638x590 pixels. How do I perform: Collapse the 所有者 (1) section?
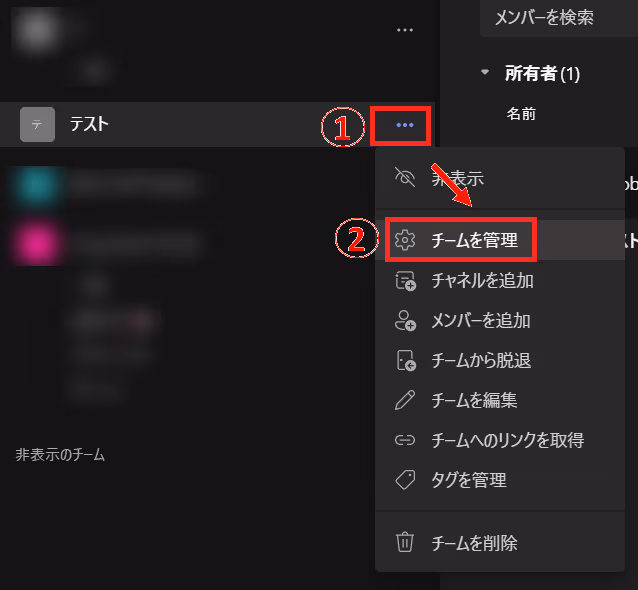pos(485,72)
